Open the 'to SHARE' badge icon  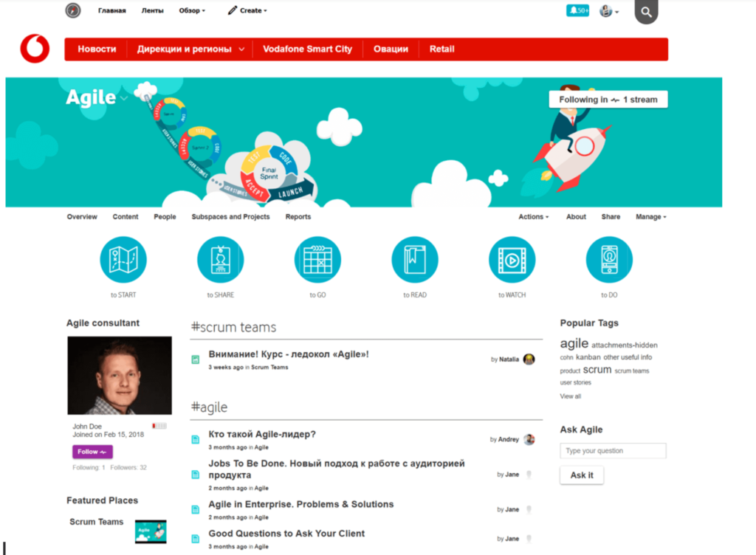pos(220,261)
